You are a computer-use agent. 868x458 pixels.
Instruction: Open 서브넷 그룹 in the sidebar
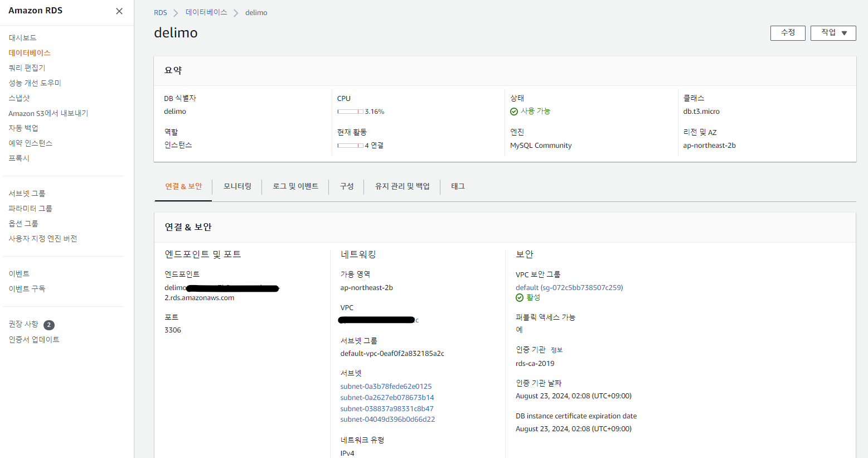click(x=27, y=194)
